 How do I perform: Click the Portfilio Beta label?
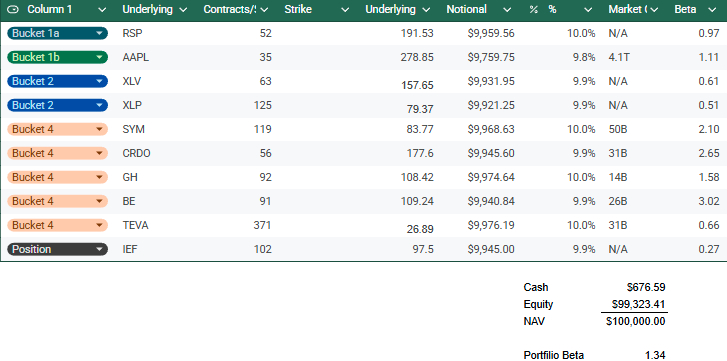[554, 355]
